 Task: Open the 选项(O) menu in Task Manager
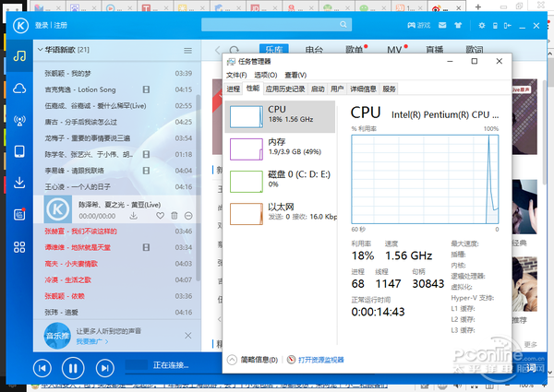(x=266, y=75)
